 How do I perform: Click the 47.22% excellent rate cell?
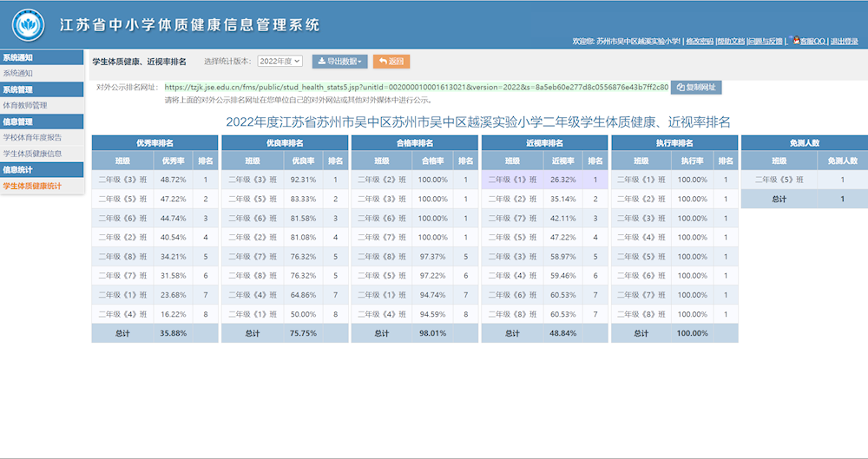174,199
